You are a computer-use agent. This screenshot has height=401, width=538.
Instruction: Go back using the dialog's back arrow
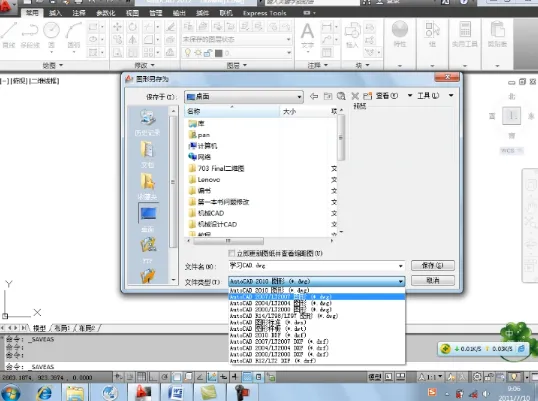(314, 96)
